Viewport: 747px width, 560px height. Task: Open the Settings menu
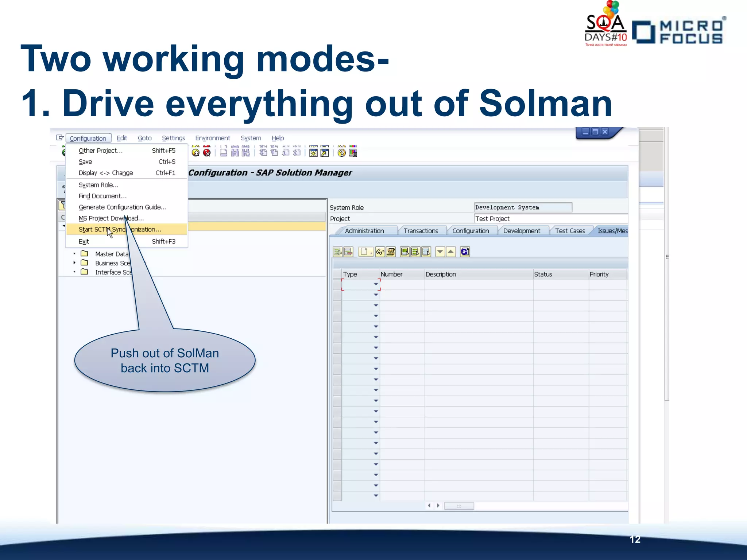[x=174, y=138]
